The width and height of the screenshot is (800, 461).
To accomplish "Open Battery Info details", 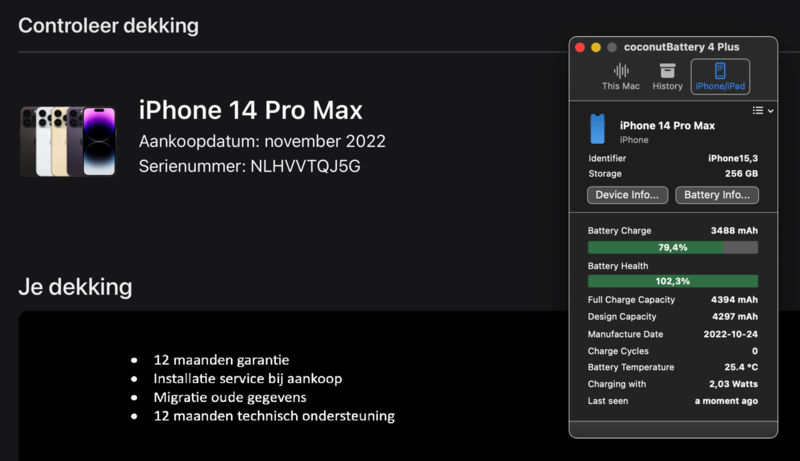I will (x=717, y=195).
